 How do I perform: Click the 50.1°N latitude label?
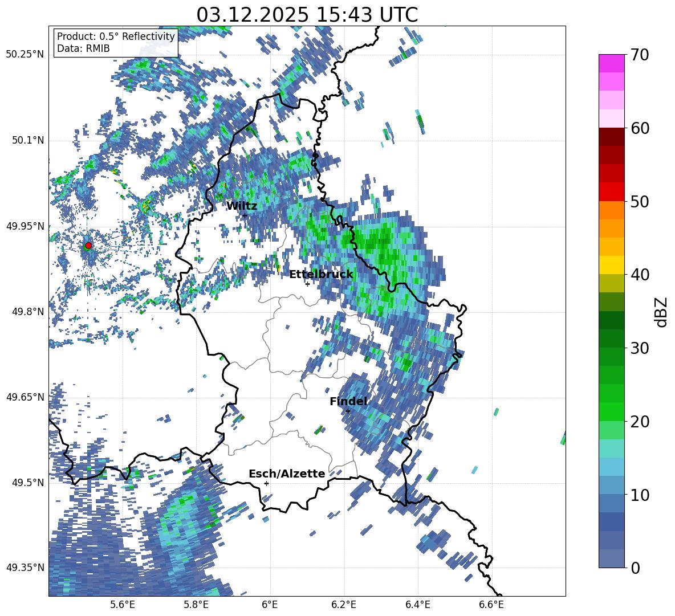tap(27, 140)
